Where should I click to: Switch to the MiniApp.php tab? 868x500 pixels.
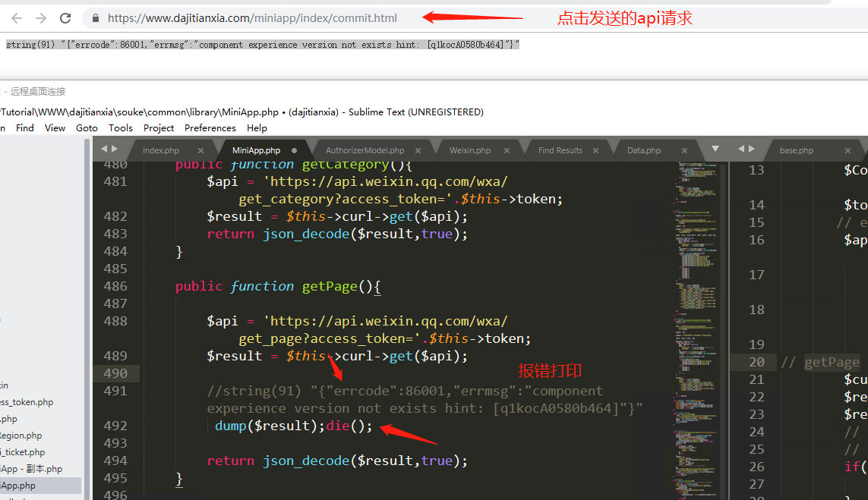click(x=257, y=150)
